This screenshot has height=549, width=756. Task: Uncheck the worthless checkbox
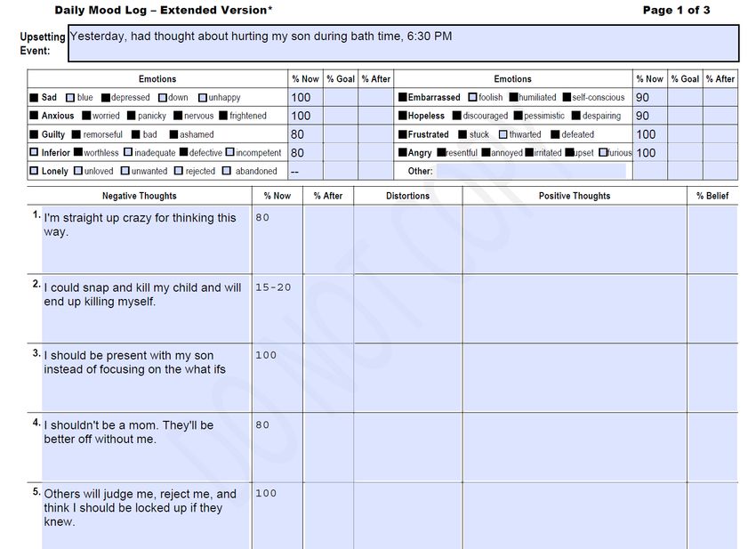(x=78, y=152)
